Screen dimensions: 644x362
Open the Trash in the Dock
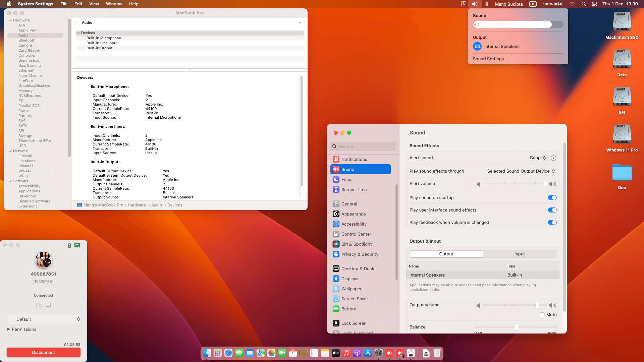click(x=437, y=353)
